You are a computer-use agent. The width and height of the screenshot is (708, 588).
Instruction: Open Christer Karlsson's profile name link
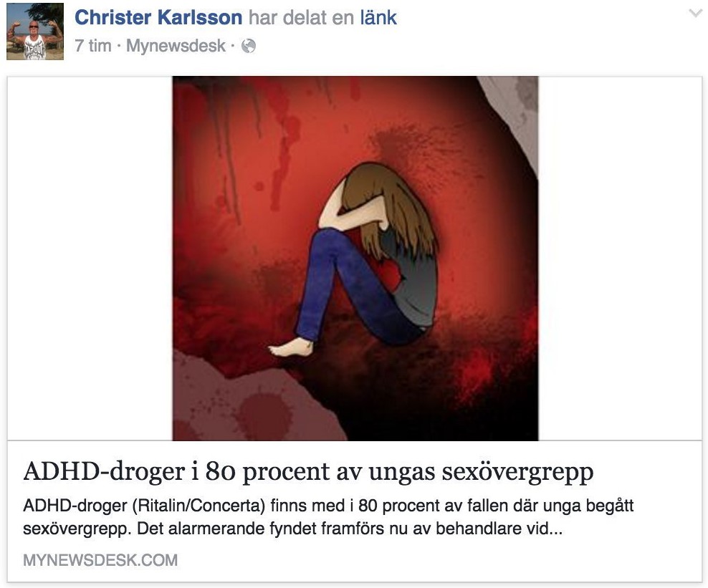pos(158,18)
